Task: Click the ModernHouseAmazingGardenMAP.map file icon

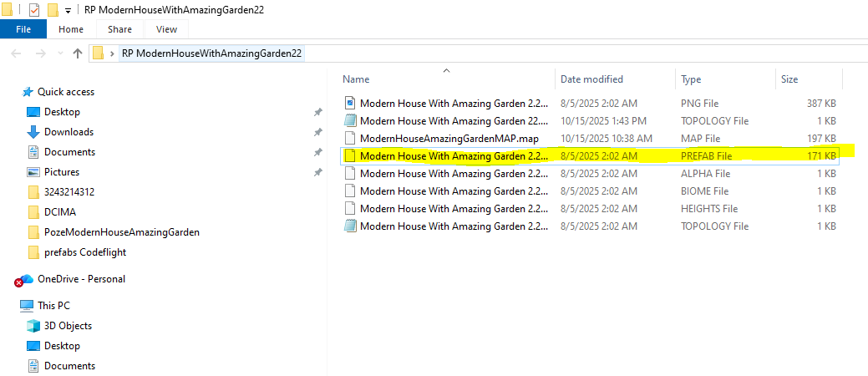Action: click(350, 138)
